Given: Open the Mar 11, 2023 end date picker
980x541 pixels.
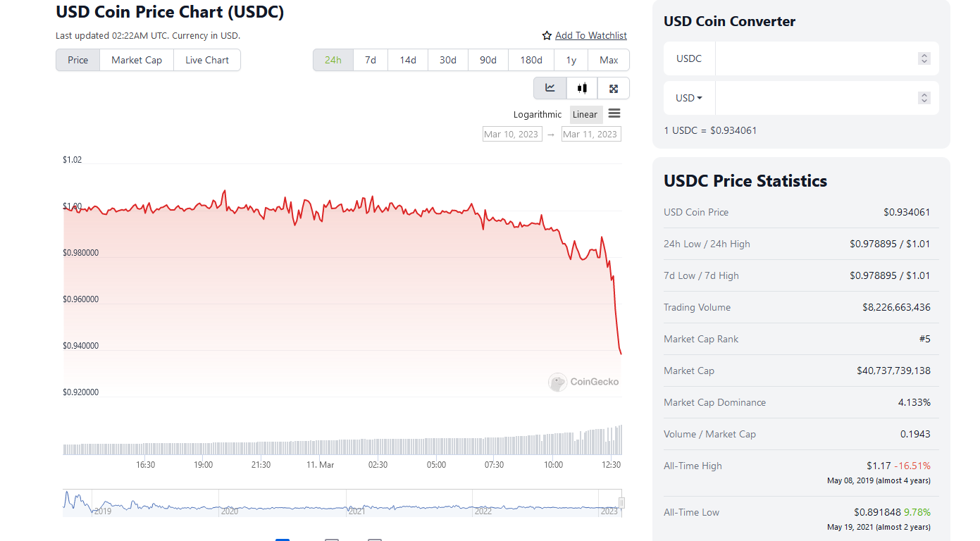Looking at the screenshot, I should click(591, 134).
